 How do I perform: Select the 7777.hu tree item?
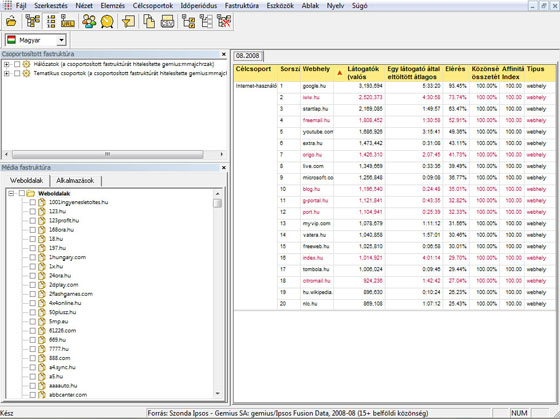coord(59,349)
